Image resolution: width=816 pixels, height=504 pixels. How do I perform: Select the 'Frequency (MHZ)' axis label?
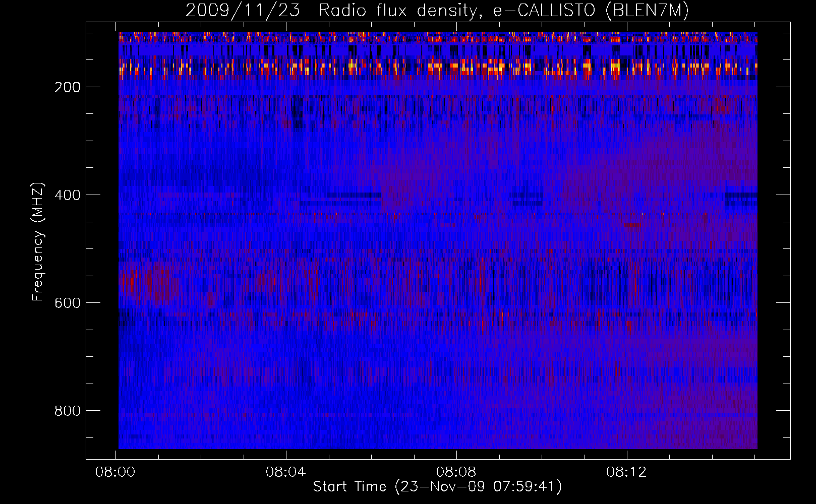coord(38,242)
